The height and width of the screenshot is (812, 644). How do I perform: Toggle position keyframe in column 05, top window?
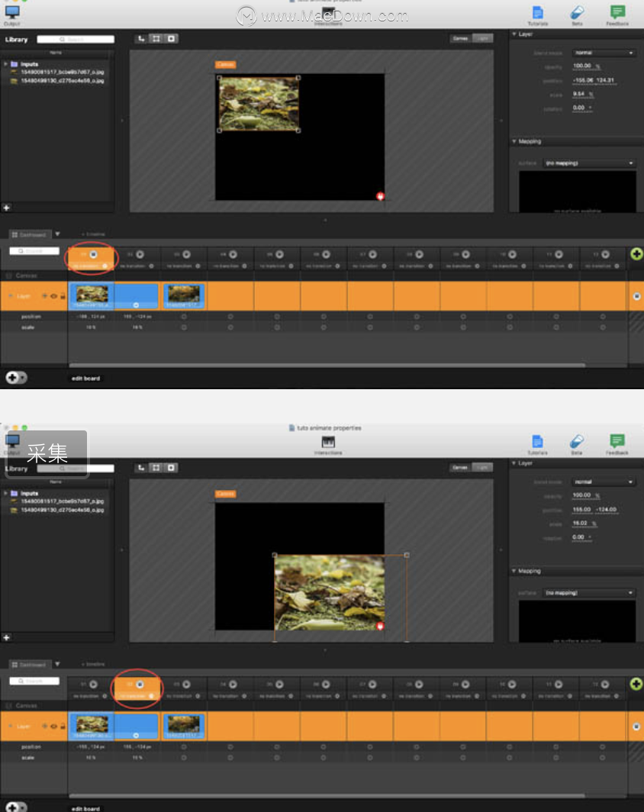(277, 317)
